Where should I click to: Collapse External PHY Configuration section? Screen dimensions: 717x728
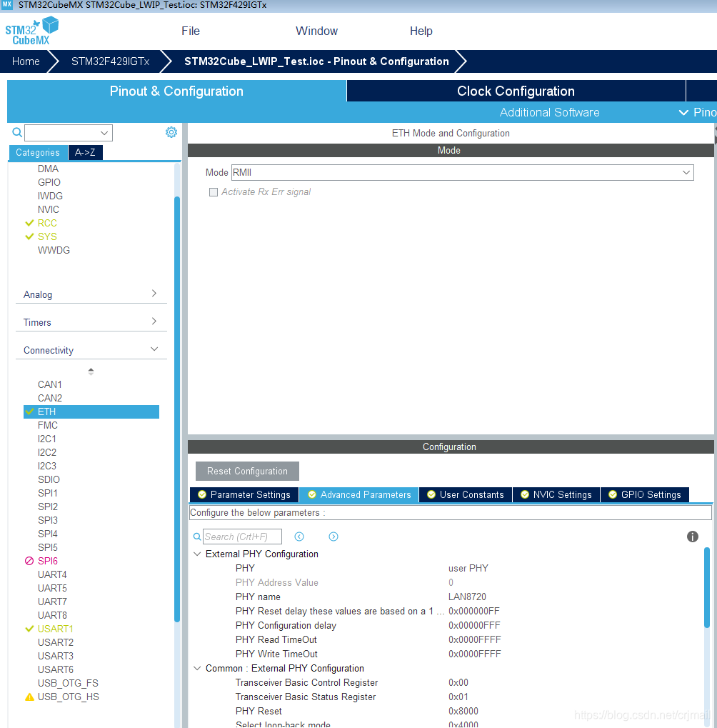click(197, 554)
